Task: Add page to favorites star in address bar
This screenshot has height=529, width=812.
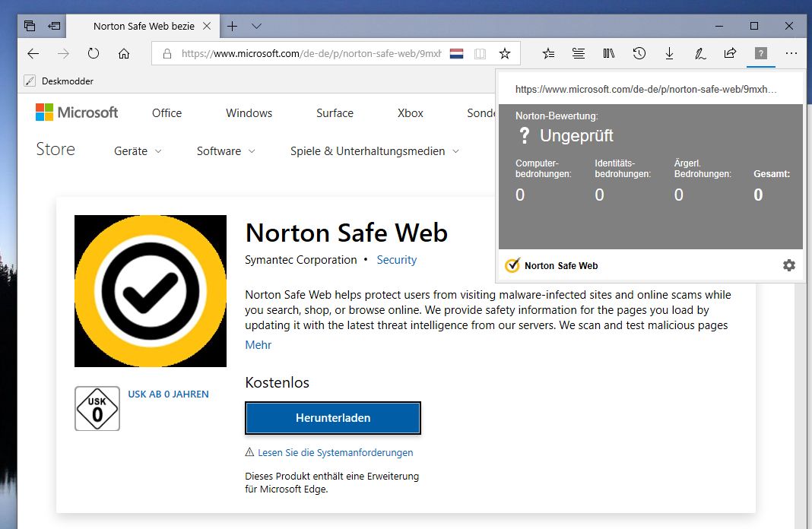Action: pyautogui.click(x=504, y=53)
